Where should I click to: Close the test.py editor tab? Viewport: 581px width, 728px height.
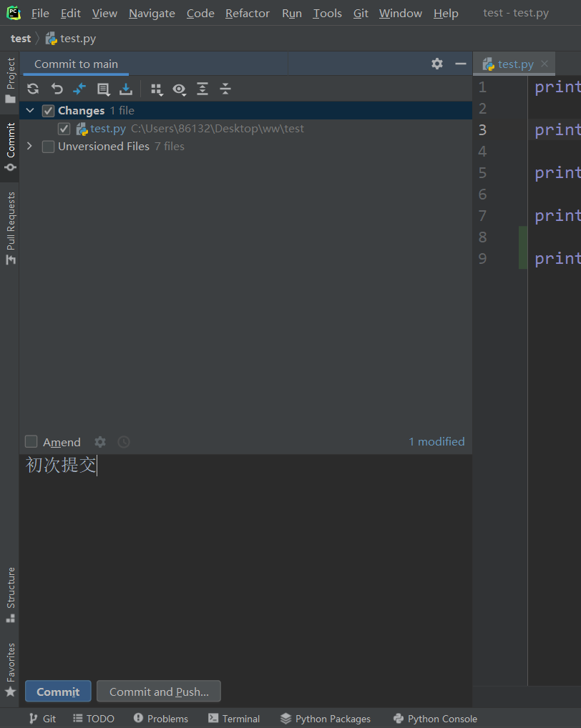coord(545,64)
